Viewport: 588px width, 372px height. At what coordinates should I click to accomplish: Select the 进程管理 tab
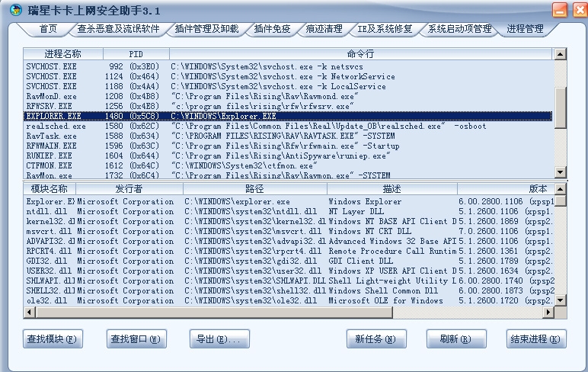525,29
